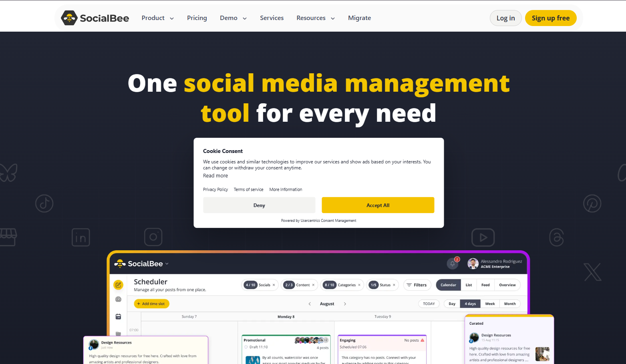Remove the Socials filter chip
Image resolution: width=626 pixels, height=364 pixels.
coord(274,285)
